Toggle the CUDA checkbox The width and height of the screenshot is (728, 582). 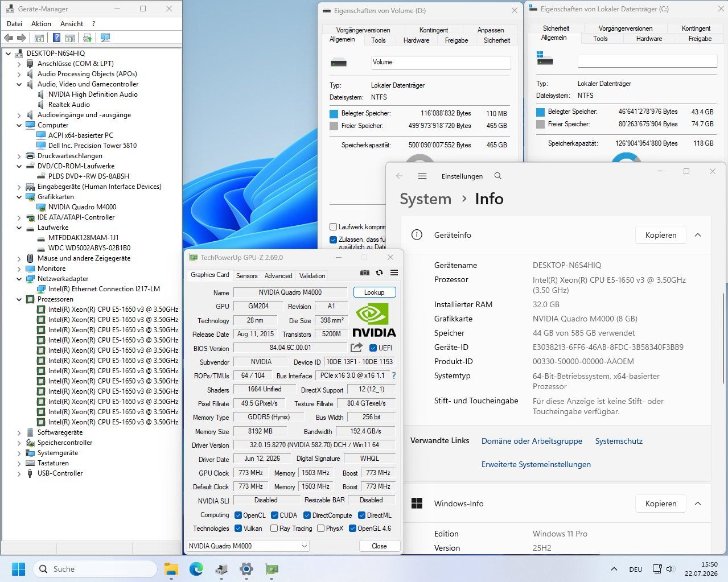click(274, 515)
